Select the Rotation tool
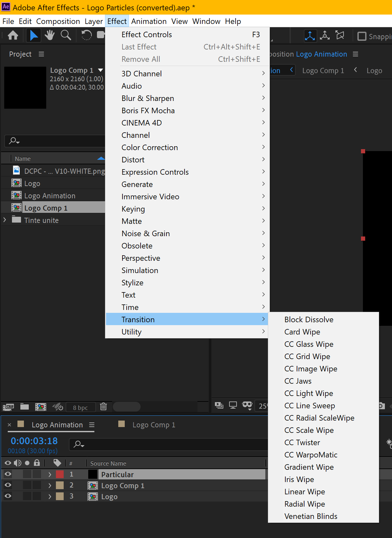 pyautogui.click(x=86, y=35)
